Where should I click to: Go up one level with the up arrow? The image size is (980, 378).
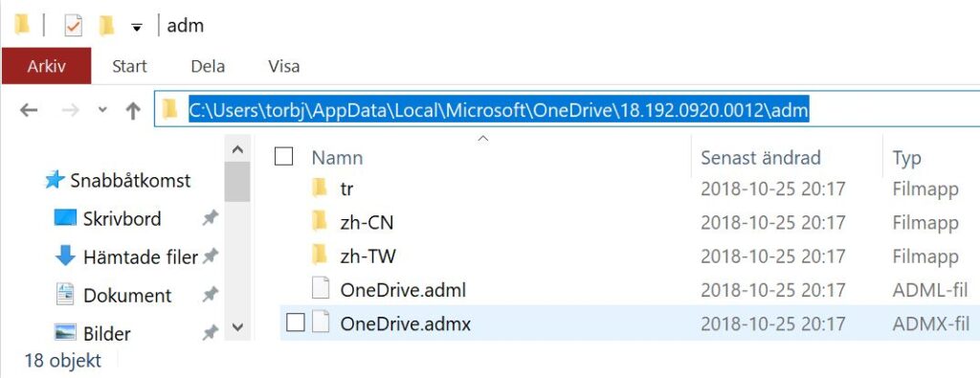(132, 111)
